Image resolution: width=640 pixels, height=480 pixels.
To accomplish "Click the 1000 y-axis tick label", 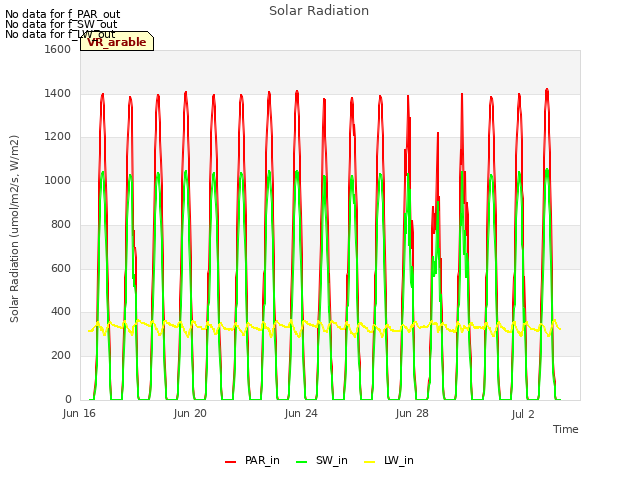I will coord(58,180).
